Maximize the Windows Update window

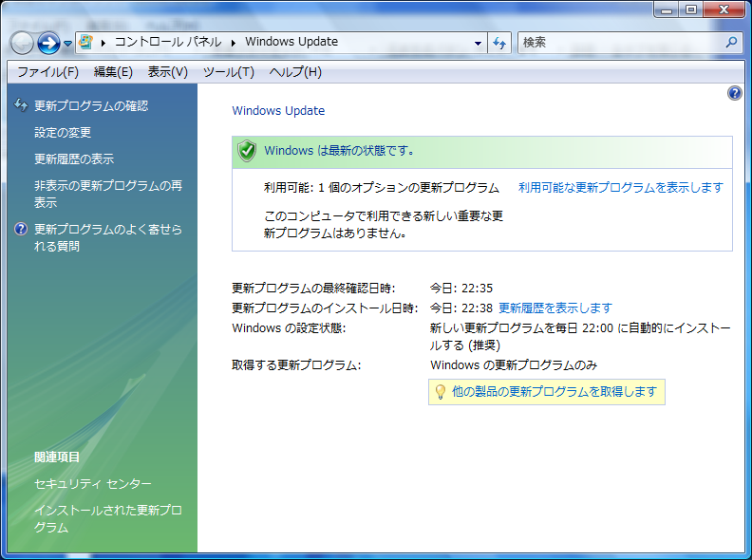click(x=690, y=9)
